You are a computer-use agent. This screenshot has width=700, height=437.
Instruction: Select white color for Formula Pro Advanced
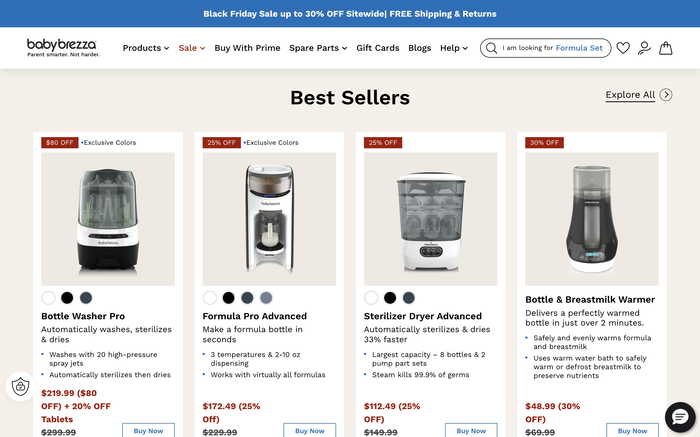pos(210,298)
